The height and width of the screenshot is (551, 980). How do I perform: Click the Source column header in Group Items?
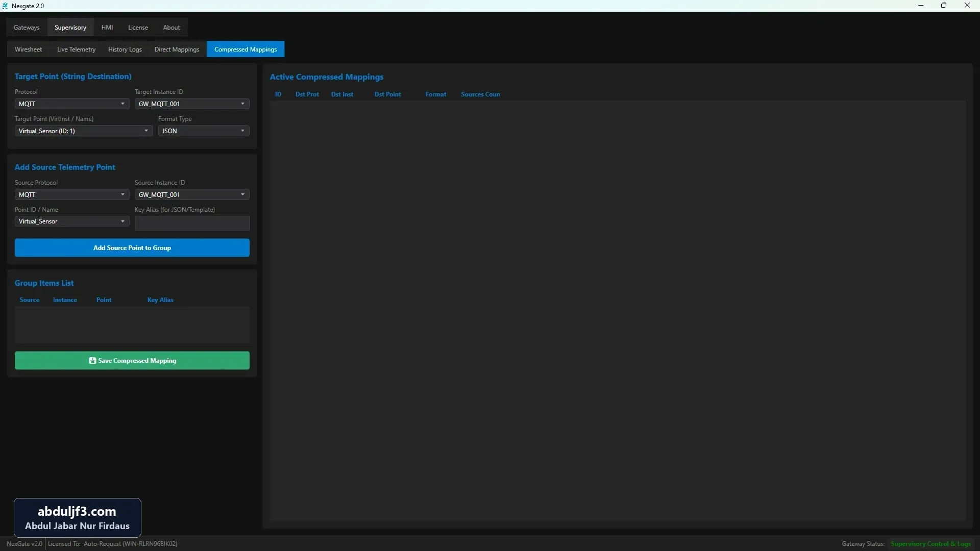click(x=30, y=300)
